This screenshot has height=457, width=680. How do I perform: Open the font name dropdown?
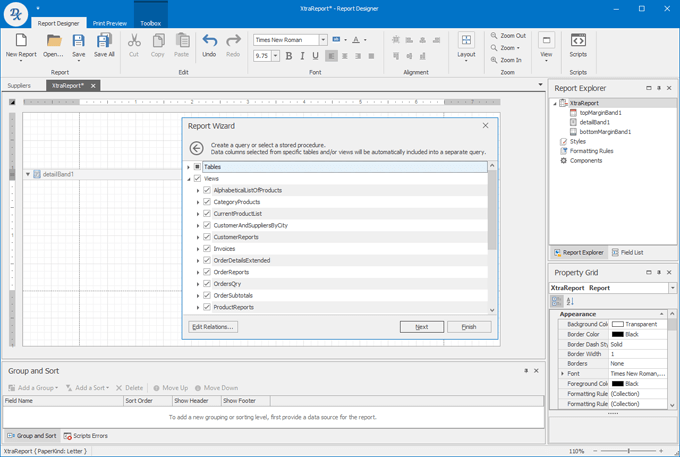pyautogui.click(x=323, y=40)
